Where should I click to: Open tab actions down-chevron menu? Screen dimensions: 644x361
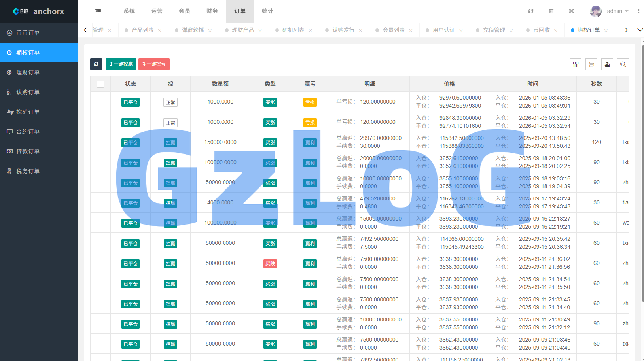[x=640, y=30]
